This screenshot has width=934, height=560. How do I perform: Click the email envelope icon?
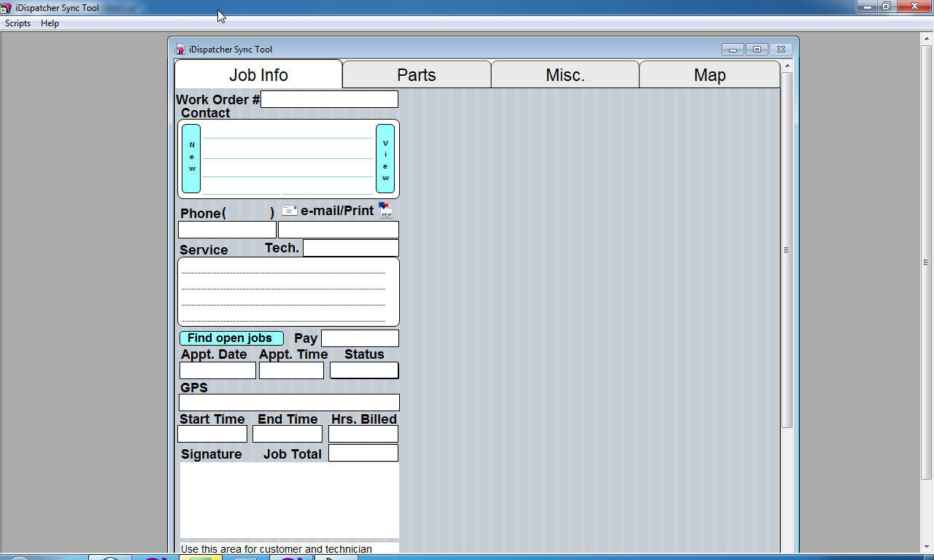(x=289, y=211)
